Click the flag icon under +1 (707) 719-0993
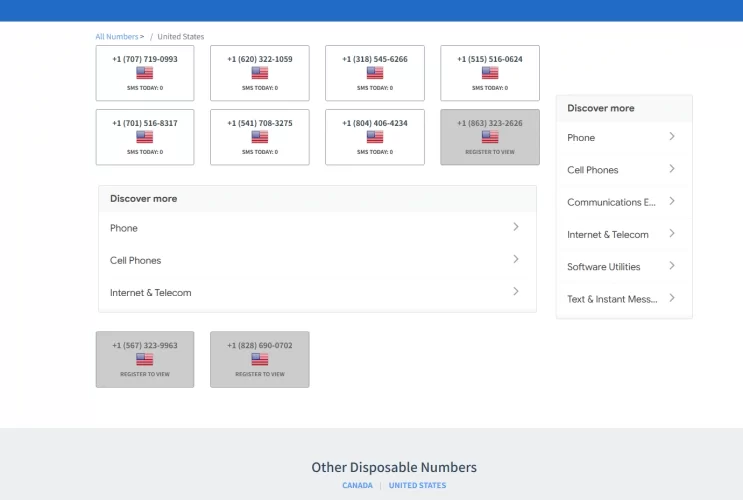This screenshot has height=500, width=743. (x=145, y=73)
